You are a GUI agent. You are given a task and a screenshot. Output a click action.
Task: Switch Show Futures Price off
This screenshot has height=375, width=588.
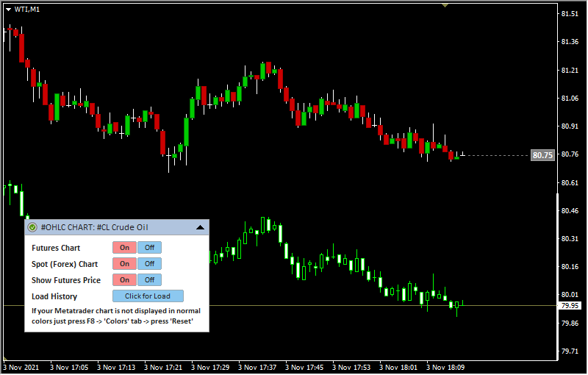[149, 280]
